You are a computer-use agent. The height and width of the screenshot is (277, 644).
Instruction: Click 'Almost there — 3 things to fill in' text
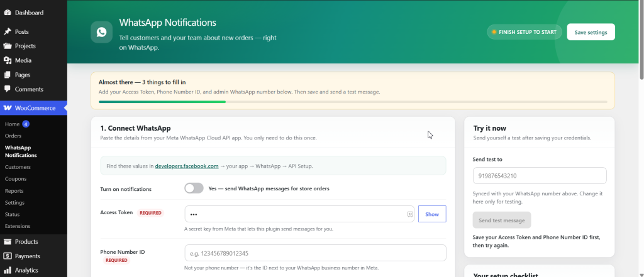pyautogui.click(x=142, y=82)
